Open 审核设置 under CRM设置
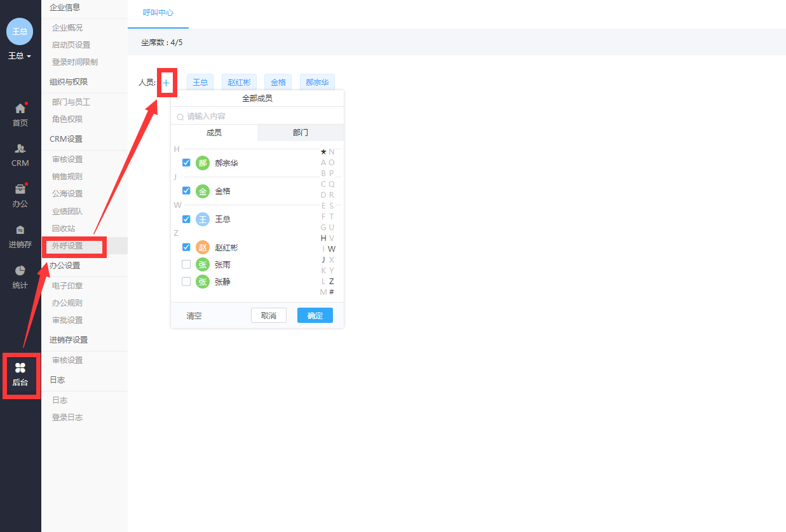 67,160
